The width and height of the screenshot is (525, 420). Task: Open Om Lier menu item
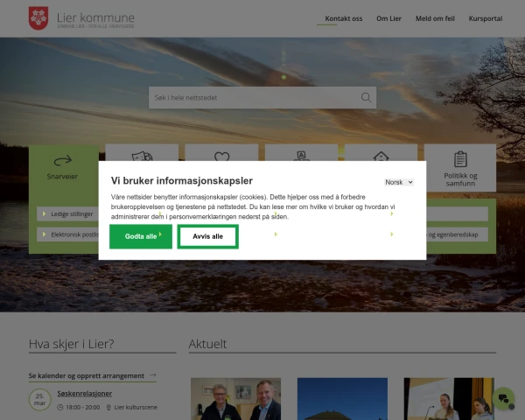(x=388, y=18)
